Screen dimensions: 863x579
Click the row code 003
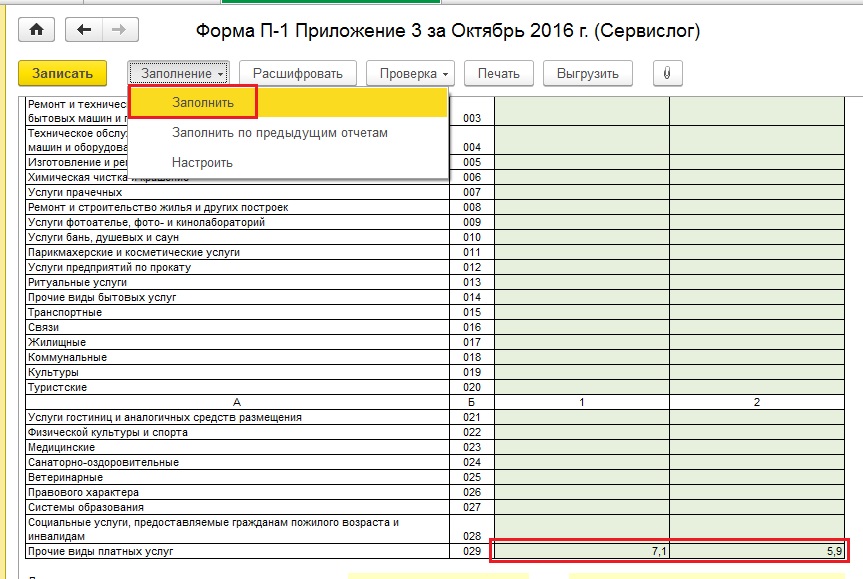[x=472, y=118]
